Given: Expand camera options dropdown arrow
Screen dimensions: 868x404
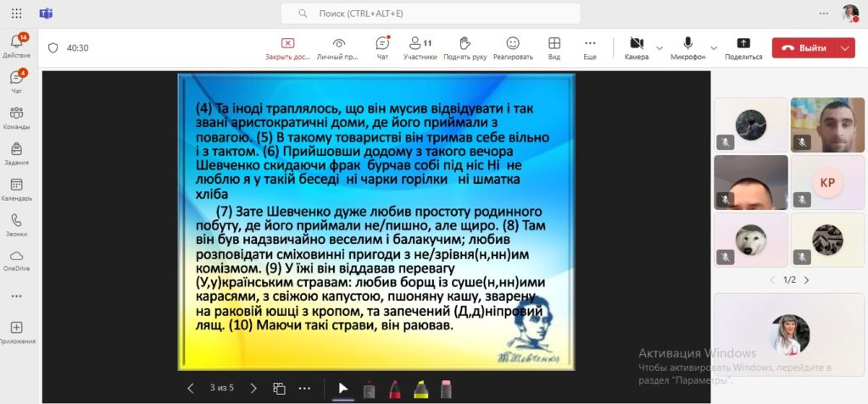Looking at the screenshot, I should click(659, 47).
